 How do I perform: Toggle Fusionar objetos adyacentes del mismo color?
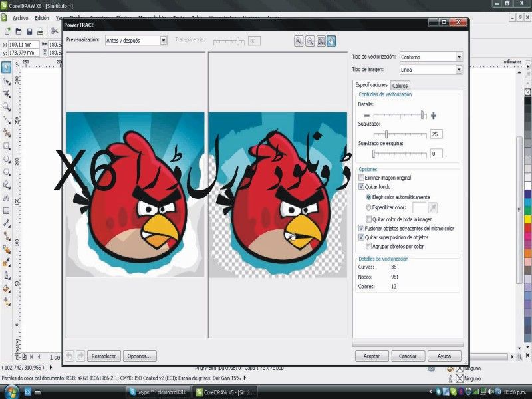coord(362,228)
